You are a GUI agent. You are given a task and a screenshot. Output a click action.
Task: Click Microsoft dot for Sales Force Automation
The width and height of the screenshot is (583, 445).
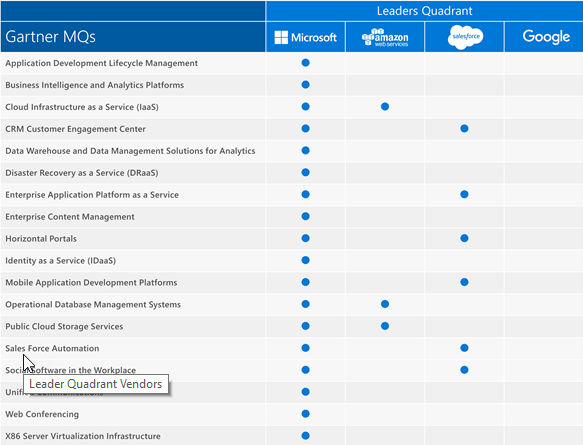pyautogui.click(x=306, y=348)
